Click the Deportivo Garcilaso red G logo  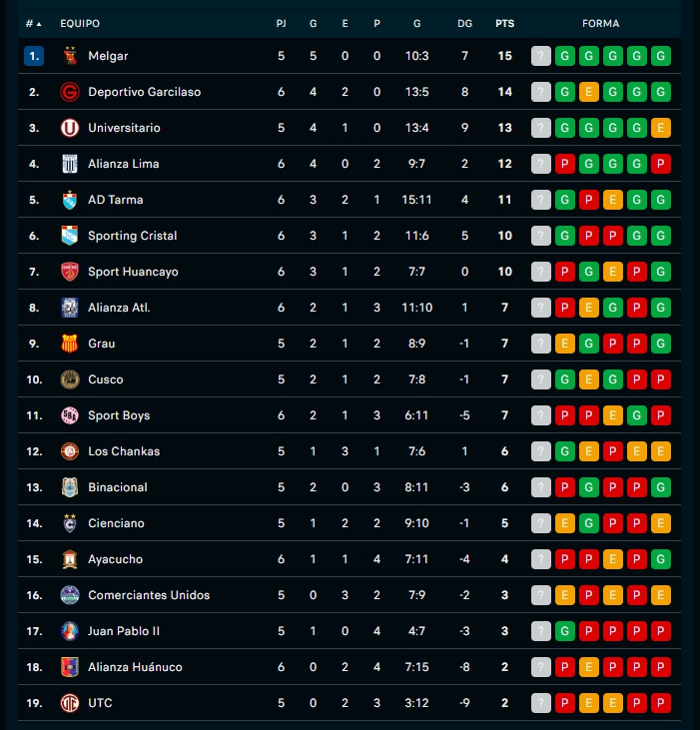click(x=70, y=92)
